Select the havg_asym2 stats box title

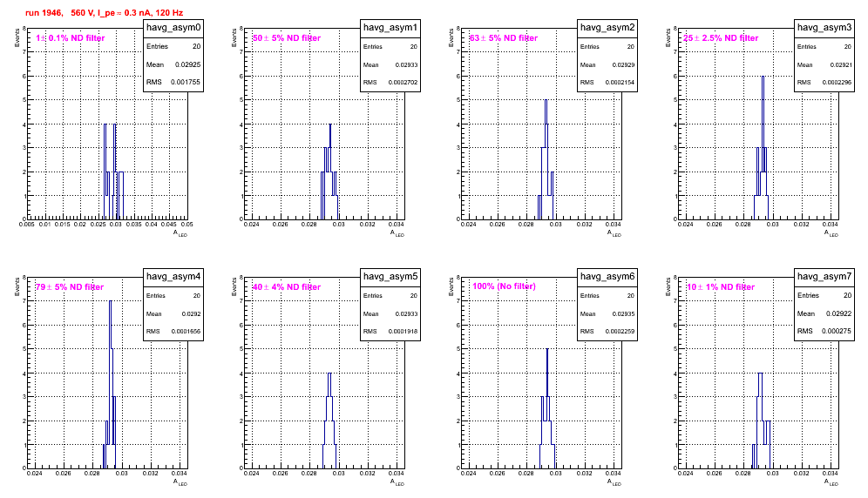pos(607,27)
